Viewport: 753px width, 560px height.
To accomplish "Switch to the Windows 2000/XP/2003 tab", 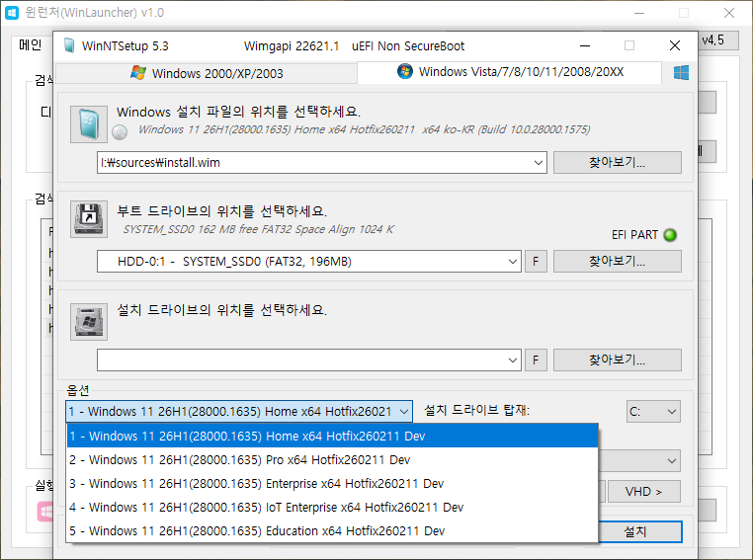I will tap(207, 73).
